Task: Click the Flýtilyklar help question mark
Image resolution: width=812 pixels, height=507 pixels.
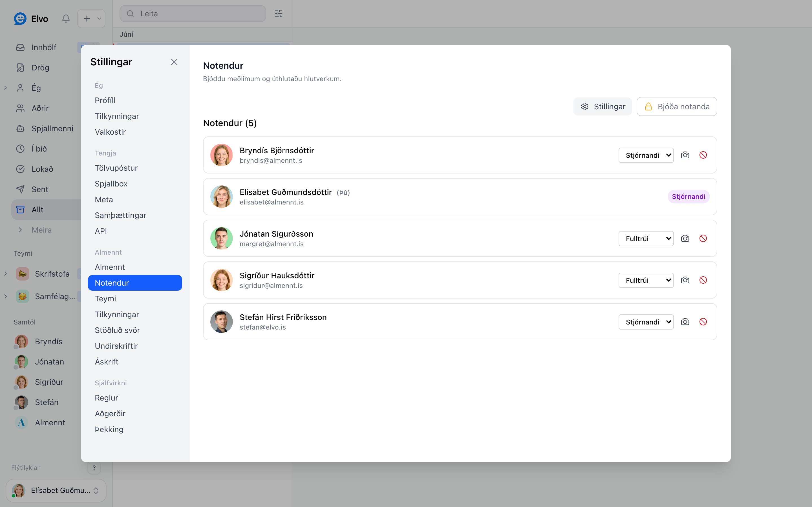Action: tap(94, 468)
